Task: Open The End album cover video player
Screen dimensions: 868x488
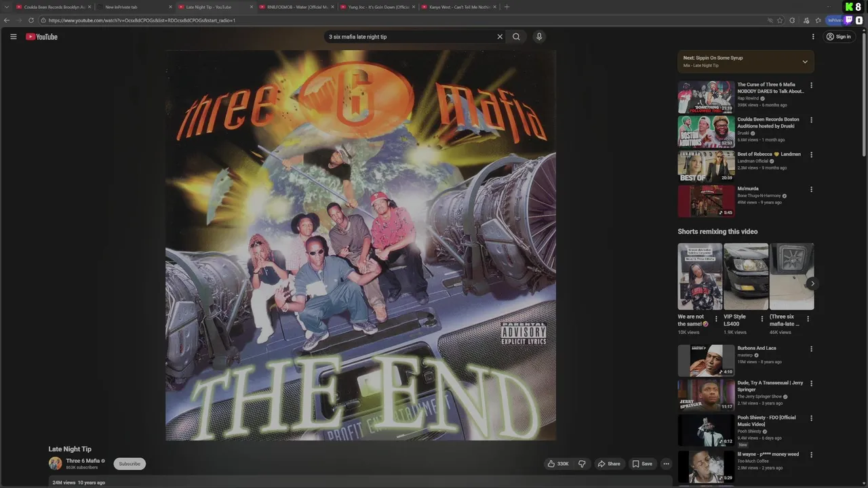Action: pos(361,245)
